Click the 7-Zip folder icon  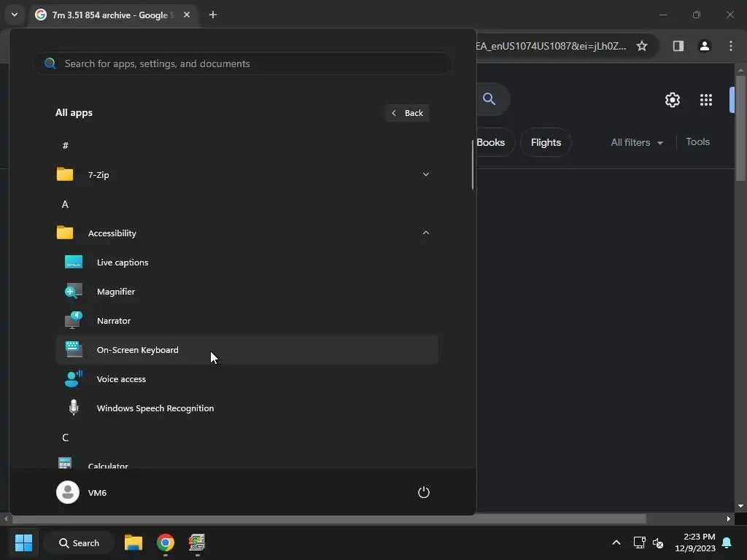point(65,174)
